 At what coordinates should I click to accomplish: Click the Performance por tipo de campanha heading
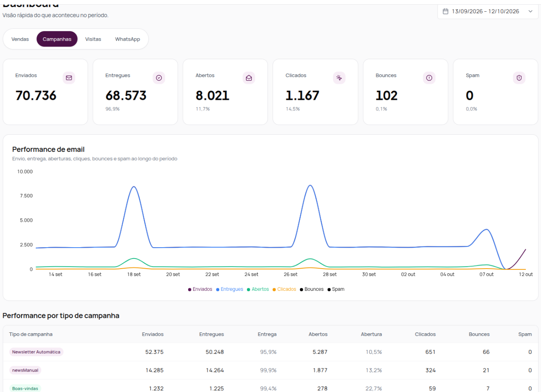pyautogui.click(x=61, y=316)
